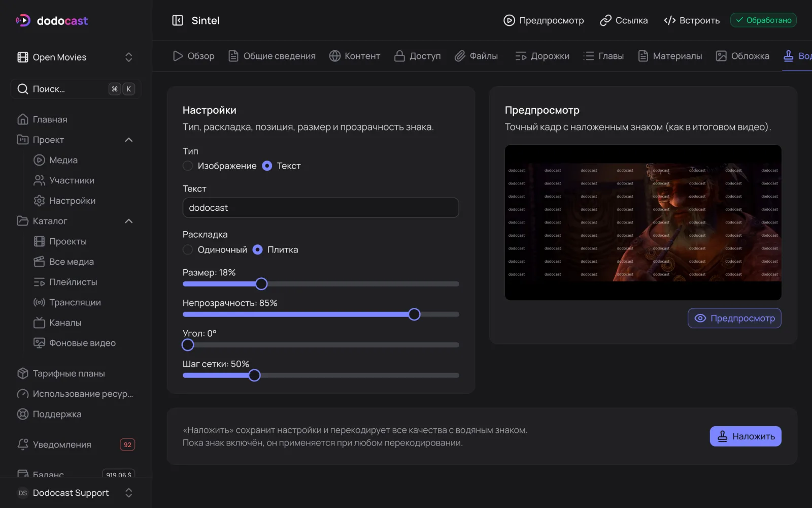This screenshot has height=508, width=812.
Task: Click the Предпросмотр button in the top header
Action: click(x=544, y=20)
